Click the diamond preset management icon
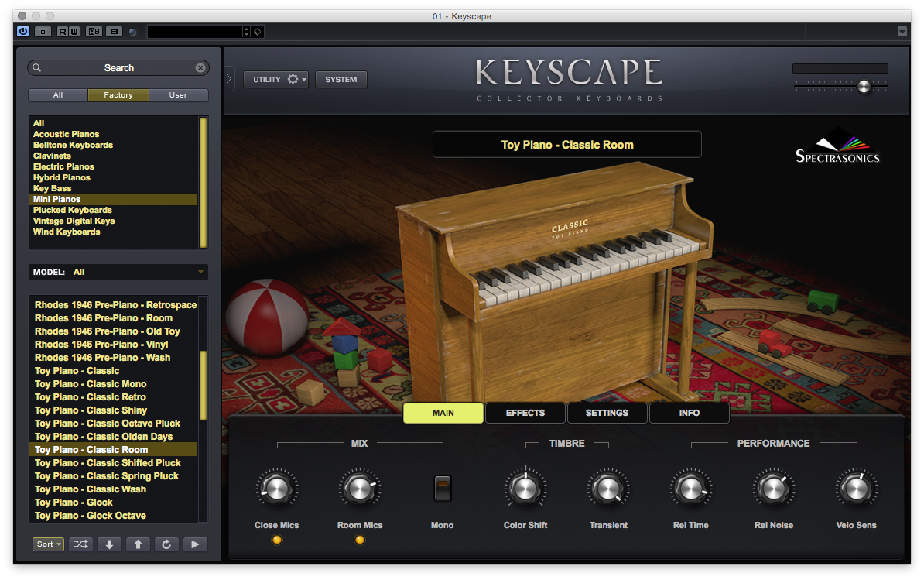The image size is (924, 580). click(258, 31)
